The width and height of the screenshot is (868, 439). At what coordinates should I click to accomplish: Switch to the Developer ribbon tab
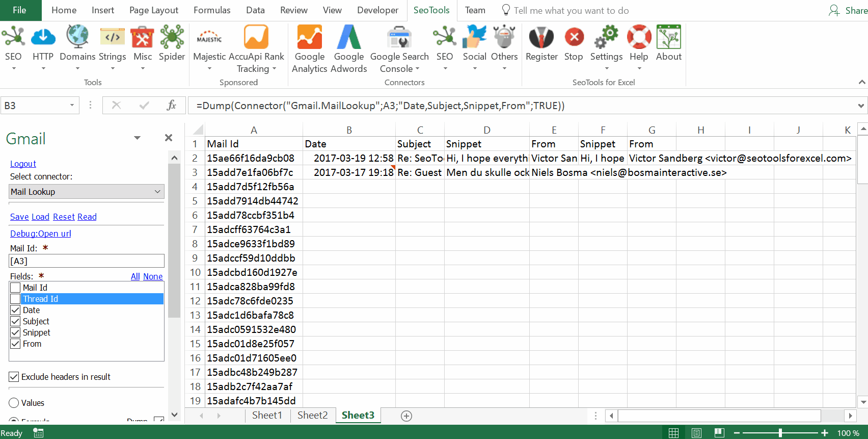coord(377,10)
